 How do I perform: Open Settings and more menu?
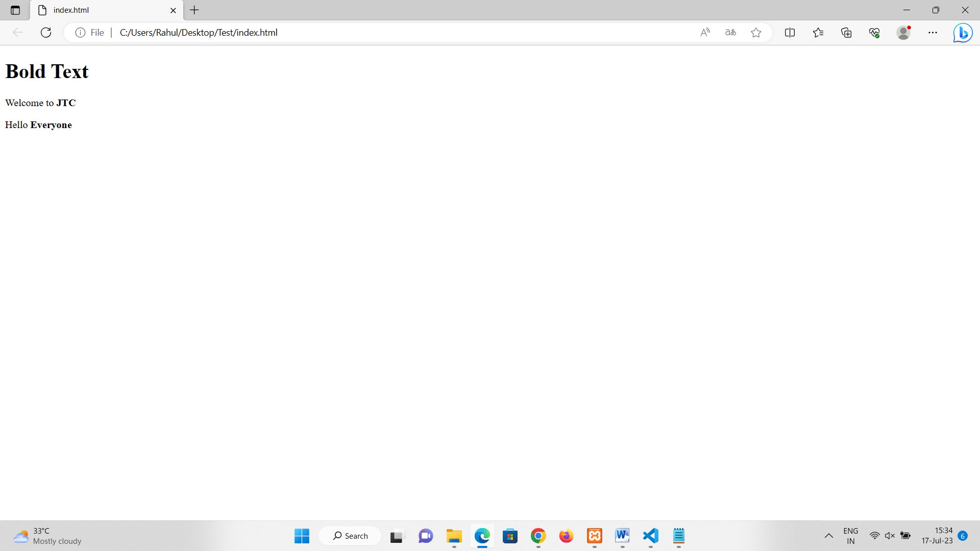(933, 33)
